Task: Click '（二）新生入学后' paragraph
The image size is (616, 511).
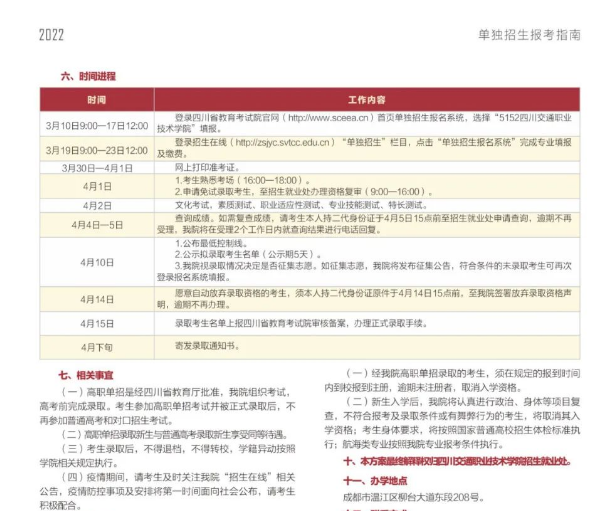Action: pyautogui.click(x=452, y=423)
